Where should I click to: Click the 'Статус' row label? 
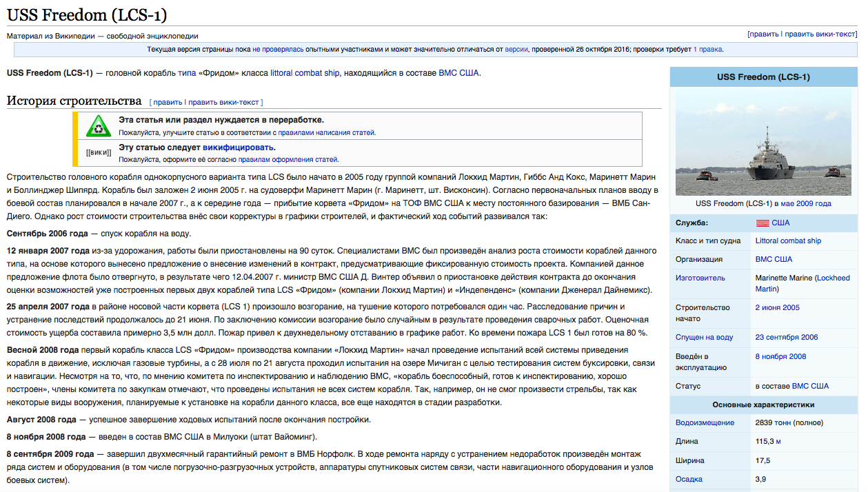coord(688,387)
